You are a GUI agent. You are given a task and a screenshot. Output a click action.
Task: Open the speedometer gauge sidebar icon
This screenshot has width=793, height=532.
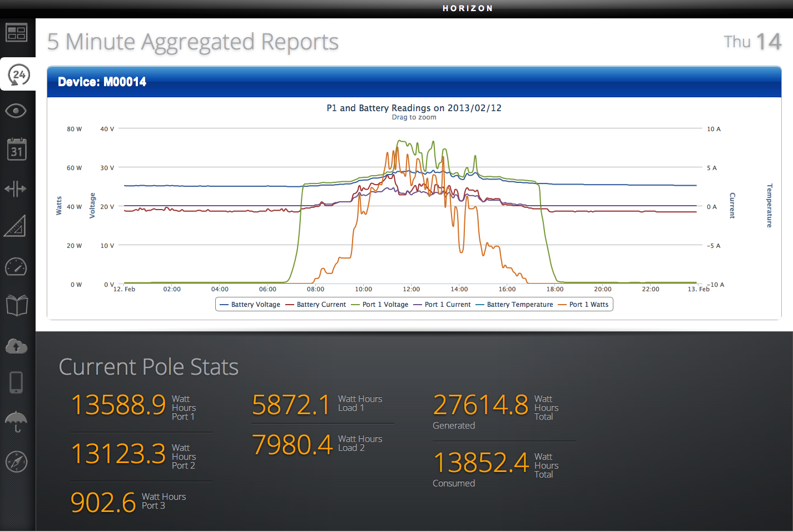pos(16,267)
